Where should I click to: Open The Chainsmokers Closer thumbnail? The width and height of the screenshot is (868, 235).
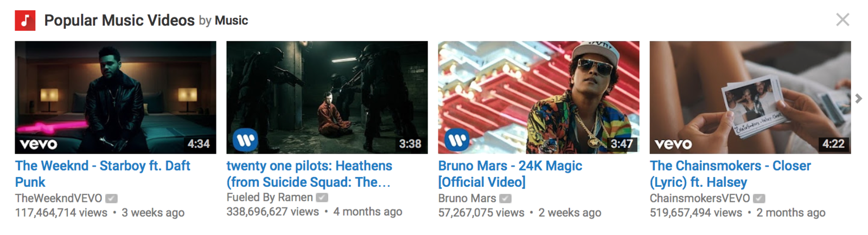(750, 97)
